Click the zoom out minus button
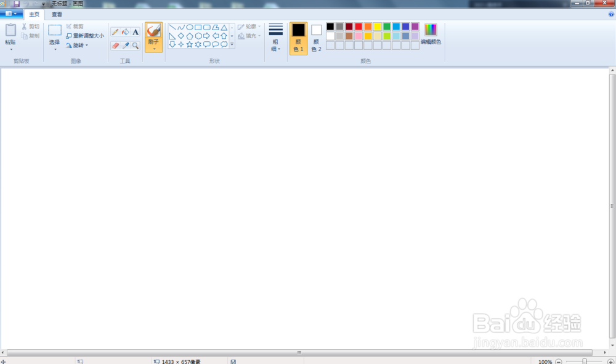Image resolution: width=616 pixels, height=364 pixels. [x=559, y=362]
